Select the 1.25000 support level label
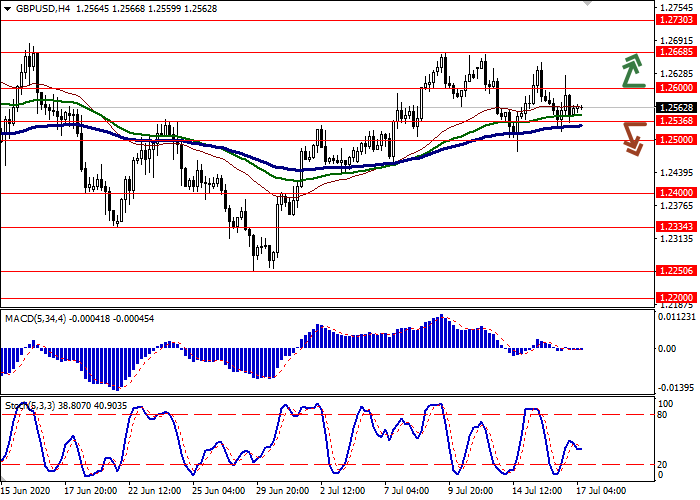 [677, 140]
